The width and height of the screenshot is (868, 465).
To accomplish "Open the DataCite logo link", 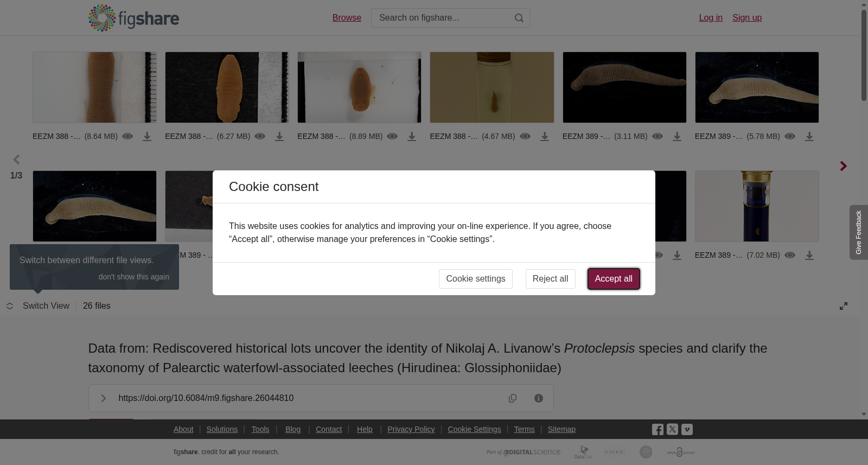I will pyautogui.click(x=583, y=452).
